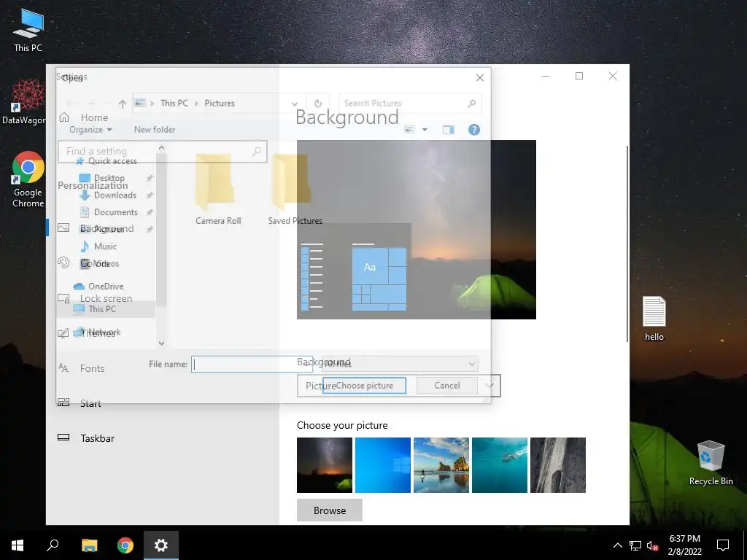Expand address bar history dropdown

(x=295, y=104)
